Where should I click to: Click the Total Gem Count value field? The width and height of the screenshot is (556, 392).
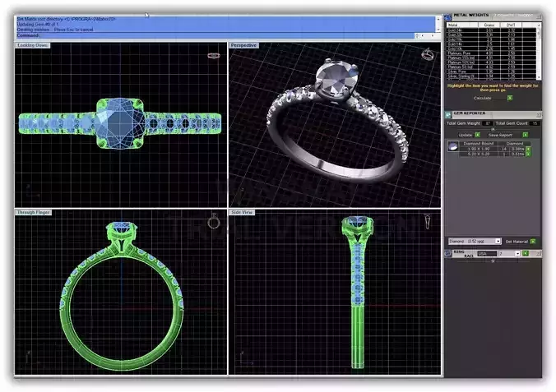tap(535, 123)
